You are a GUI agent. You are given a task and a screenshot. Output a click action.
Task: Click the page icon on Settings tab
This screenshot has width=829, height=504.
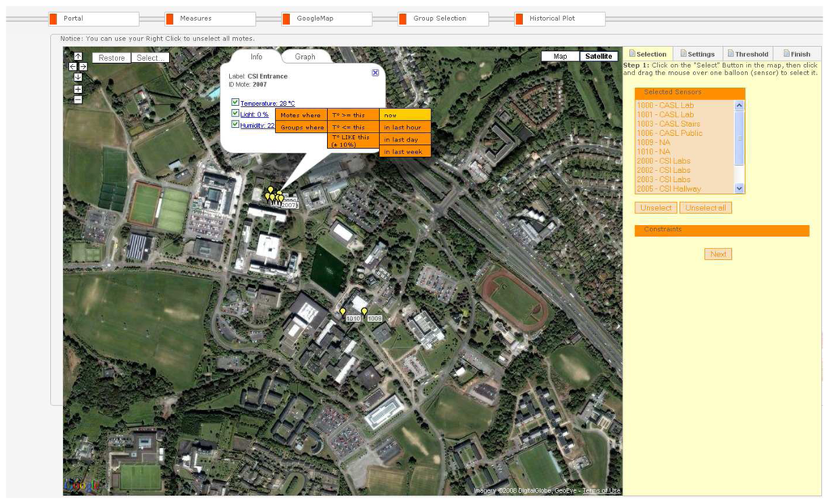tap(683, 53)
